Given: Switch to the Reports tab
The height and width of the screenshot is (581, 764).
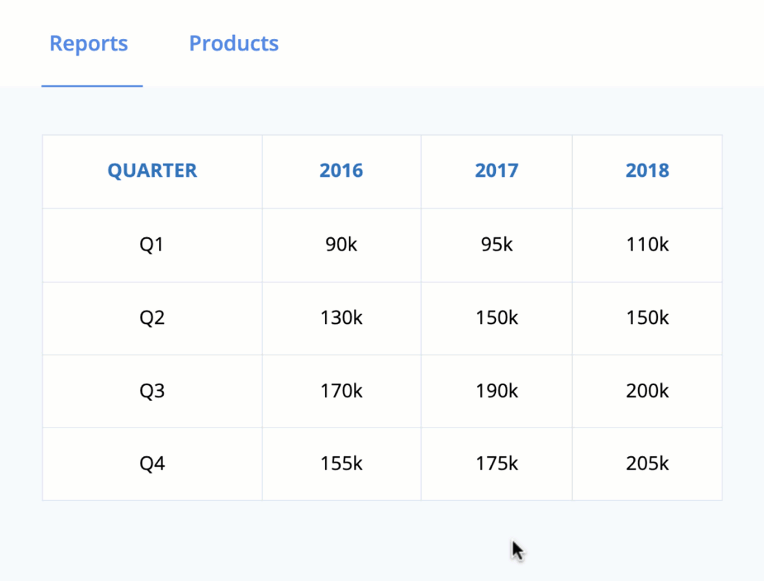Looking at the screenshot, I should click(89, 44).
